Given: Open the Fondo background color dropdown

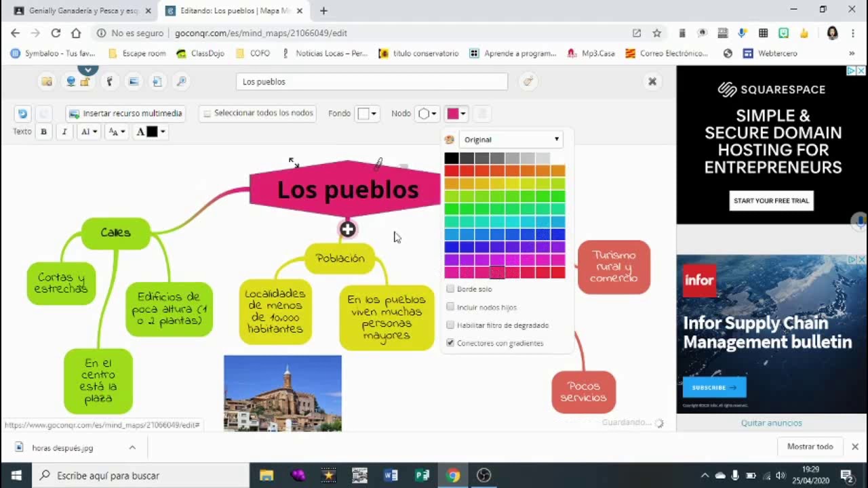Looking at the screenshot, I should pyautogui.click(x=367, y=113).
